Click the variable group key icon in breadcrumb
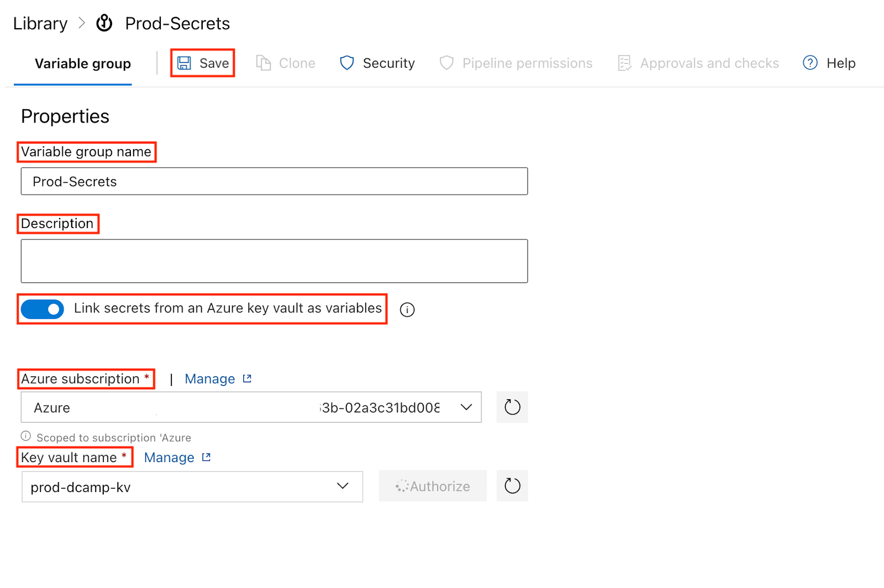The width and height of the screenshot is (884, 588). pos(104,23)
